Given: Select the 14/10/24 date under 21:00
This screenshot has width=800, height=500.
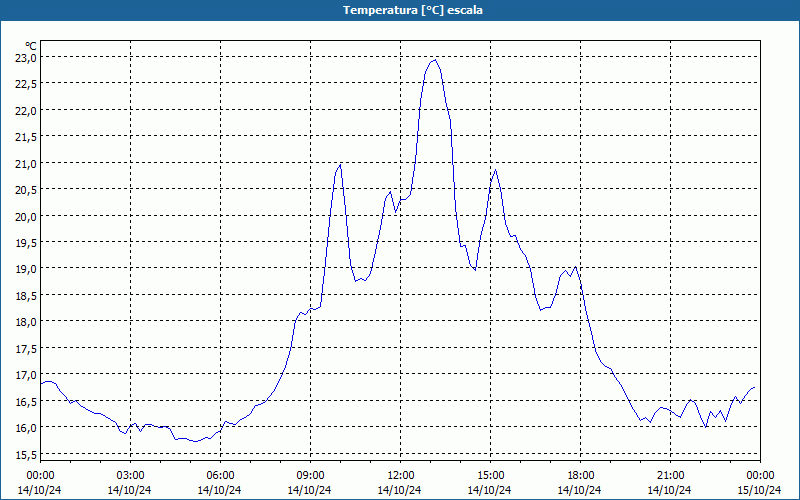Looking at the screenshot, I should 670,490.
